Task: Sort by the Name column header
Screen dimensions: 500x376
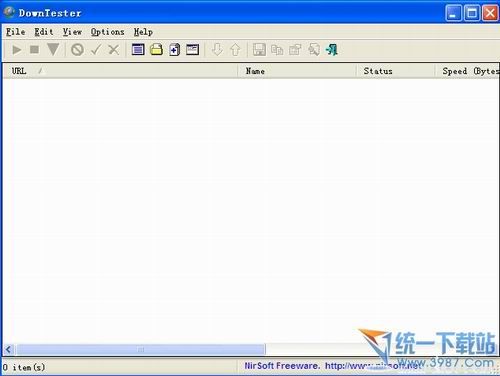Action: pyautogui.click(x=297, y=71)
